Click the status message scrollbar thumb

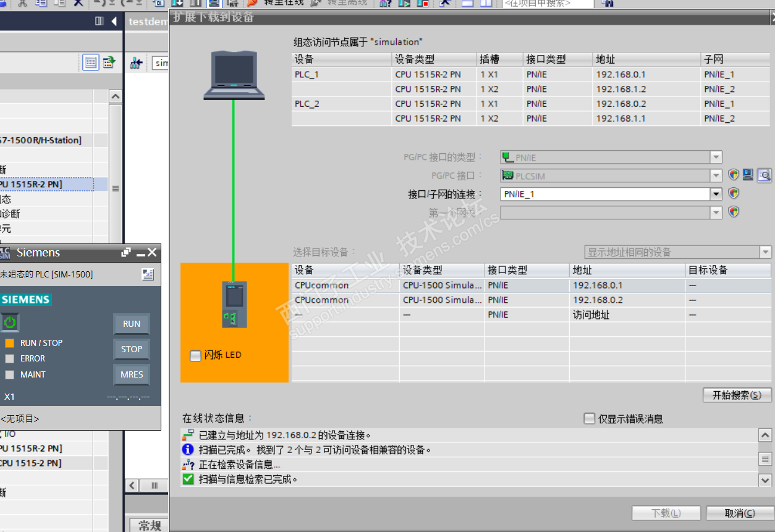click(765, 459)
